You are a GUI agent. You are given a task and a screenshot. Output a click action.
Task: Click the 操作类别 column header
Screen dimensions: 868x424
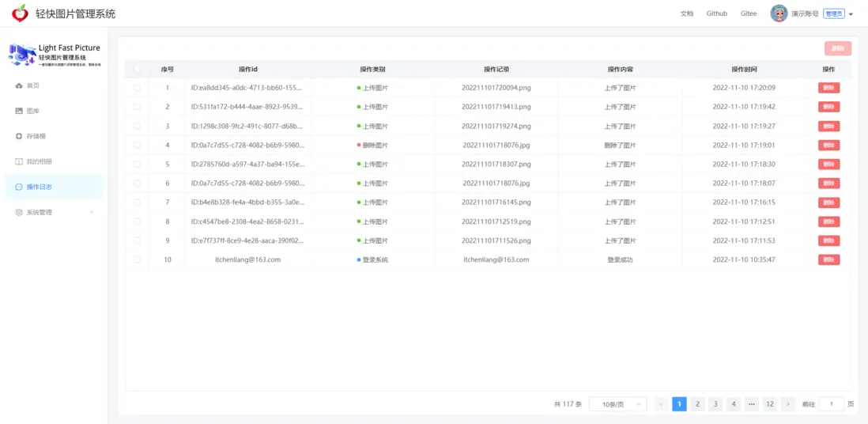coord(372,70)
